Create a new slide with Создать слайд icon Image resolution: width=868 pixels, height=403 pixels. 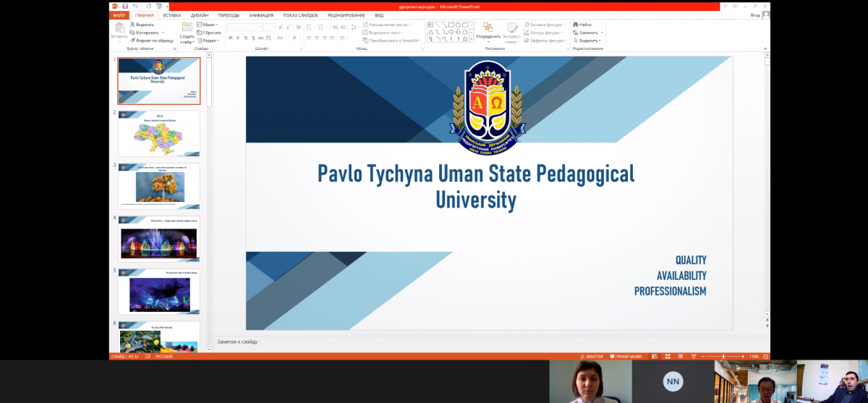click(187, 27)
